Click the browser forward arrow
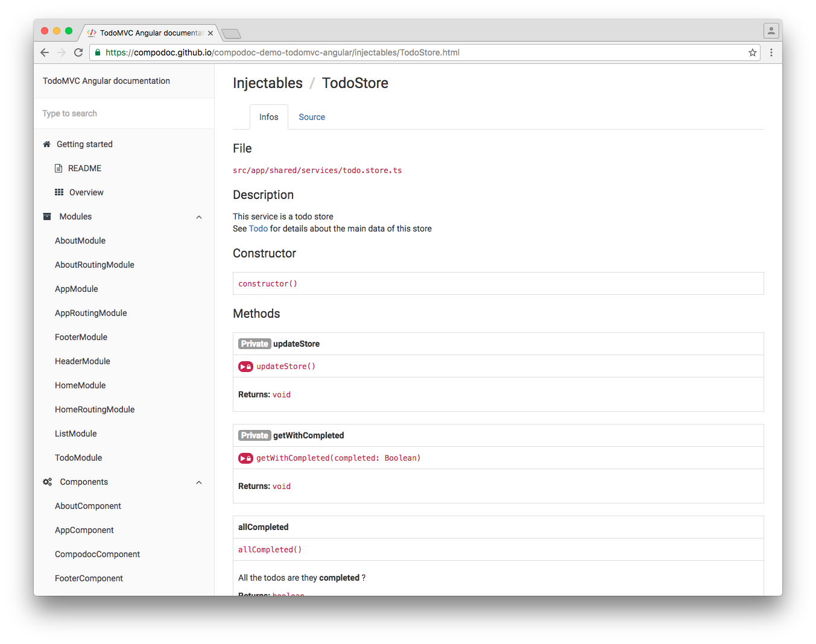Image resolution: width=816 pixels, height=644 pixels. pyautogui.click(x=62, y=52)
